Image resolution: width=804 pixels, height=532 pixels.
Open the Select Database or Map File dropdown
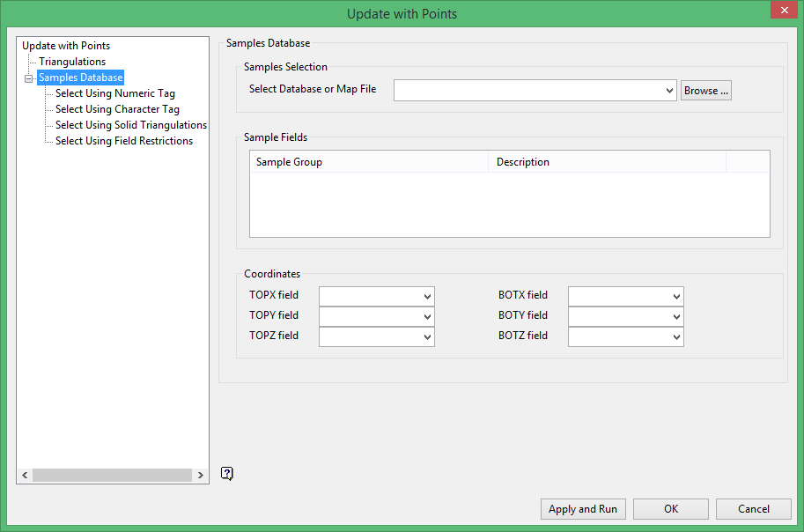click(x=669, y=91)
